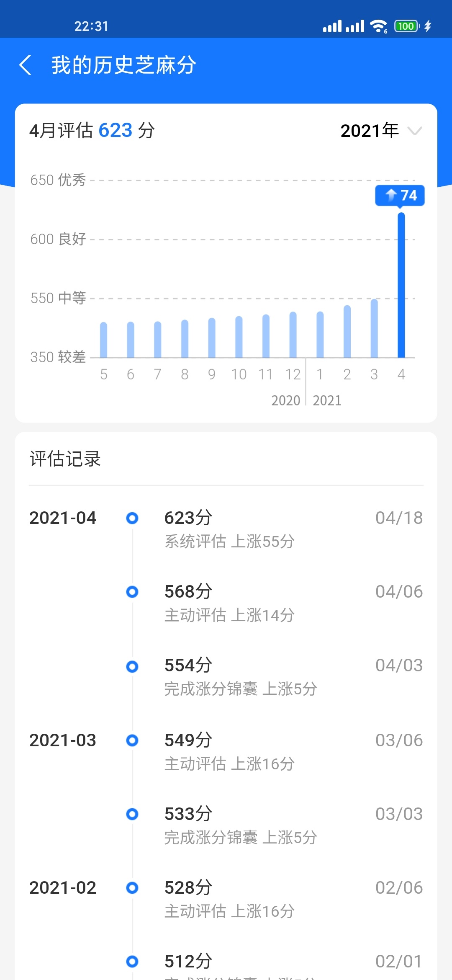452x980 pixels.
Task: Tap the battery 100 indicator
Action: tap(407, 26)
